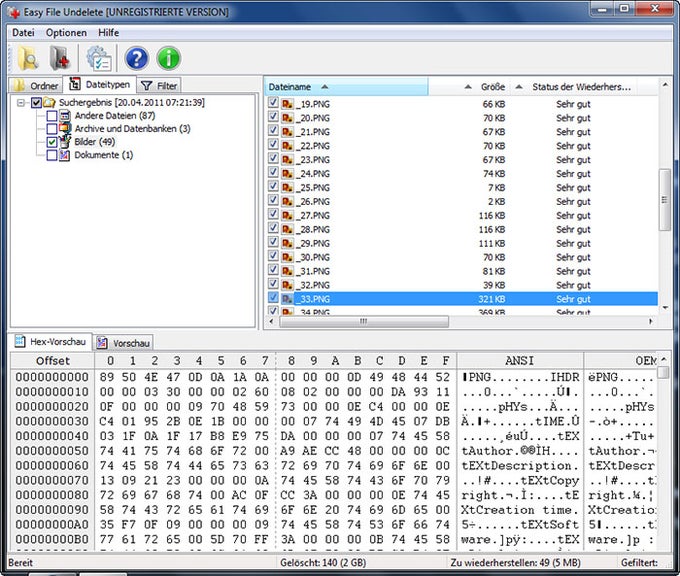This screenshot has width=680, height=576.
Task: Switch to the Hex-Vorschau tab
Action: coord(50,341)
